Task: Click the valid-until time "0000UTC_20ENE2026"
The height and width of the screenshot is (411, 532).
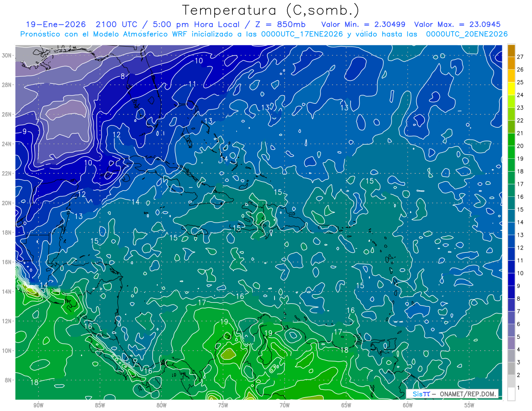Action: pyautogui.click(x=467, y=34)
